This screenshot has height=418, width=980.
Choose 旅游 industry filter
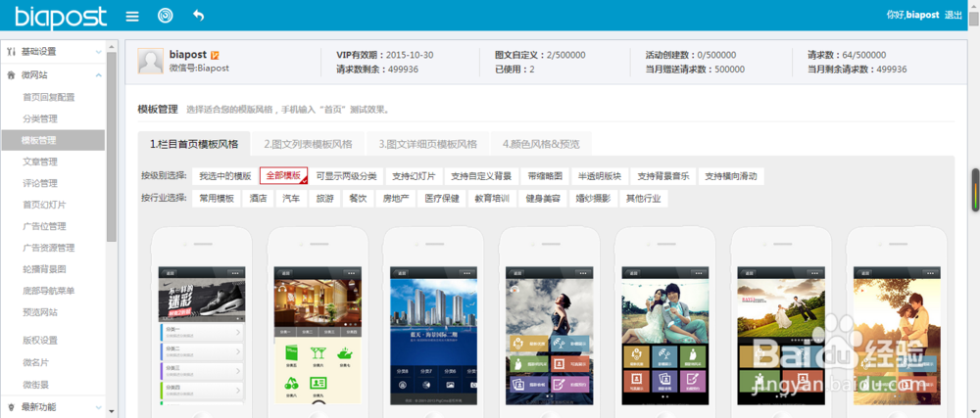(324, 199)
